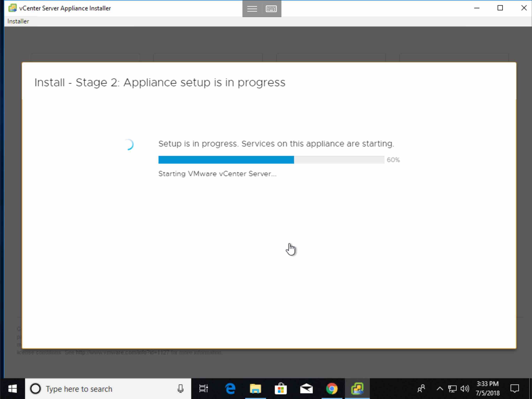Click the loading spinner next to setup message

click(x=129, y=144)
